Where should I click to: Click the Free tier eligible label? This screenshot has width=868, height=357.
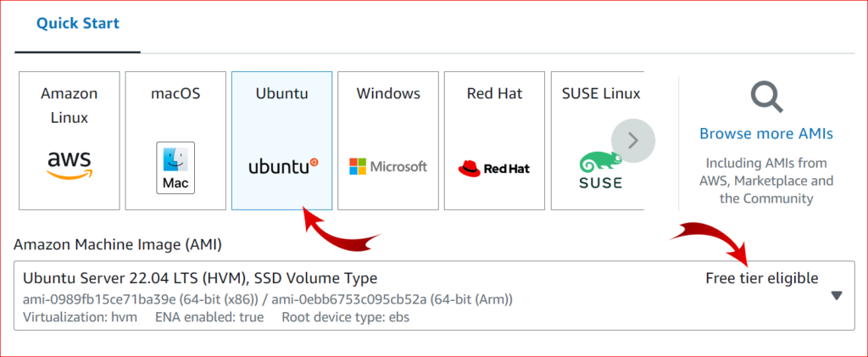click(762, 278)
